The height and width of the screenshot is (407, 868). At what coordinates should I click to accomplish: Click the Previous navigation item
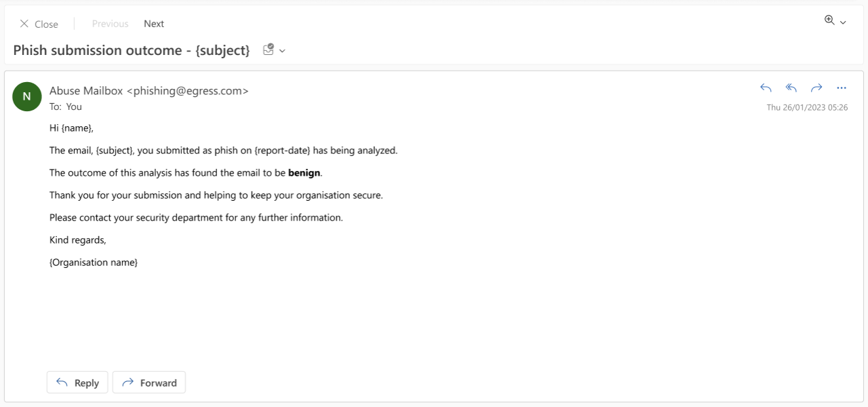pyautogui.click(x=110, y=23)
